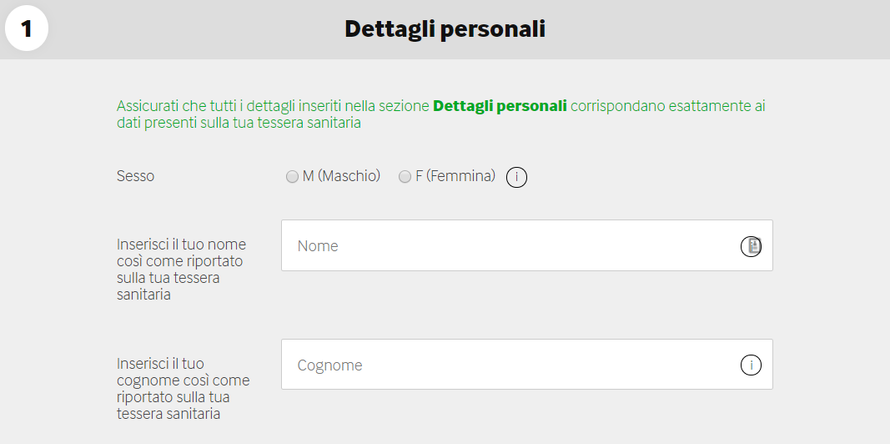Click the info icon next to Femmina
The width and height of the screenshot is (890, 444).
(x=517, y=177)
